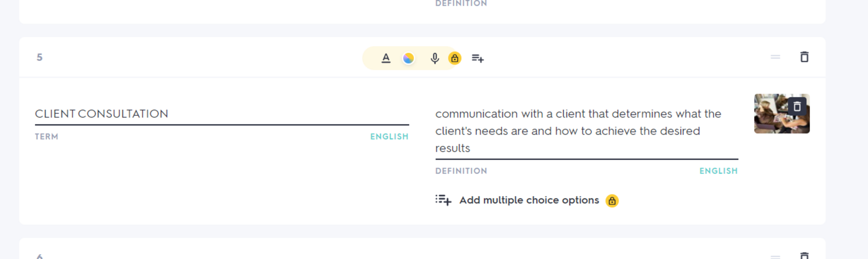Click the yellow lock icon beside microphone
The height and width of the screenshot is (259, 868).
(455, 58)
